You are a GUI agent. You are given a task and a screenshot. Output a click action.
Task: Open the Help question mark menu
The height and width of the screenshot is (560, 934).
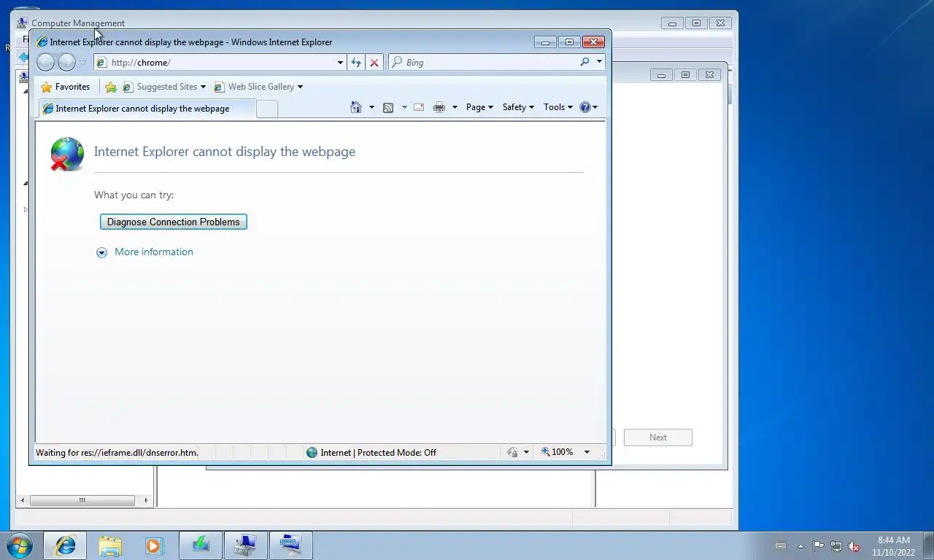[x=588, y=107]
